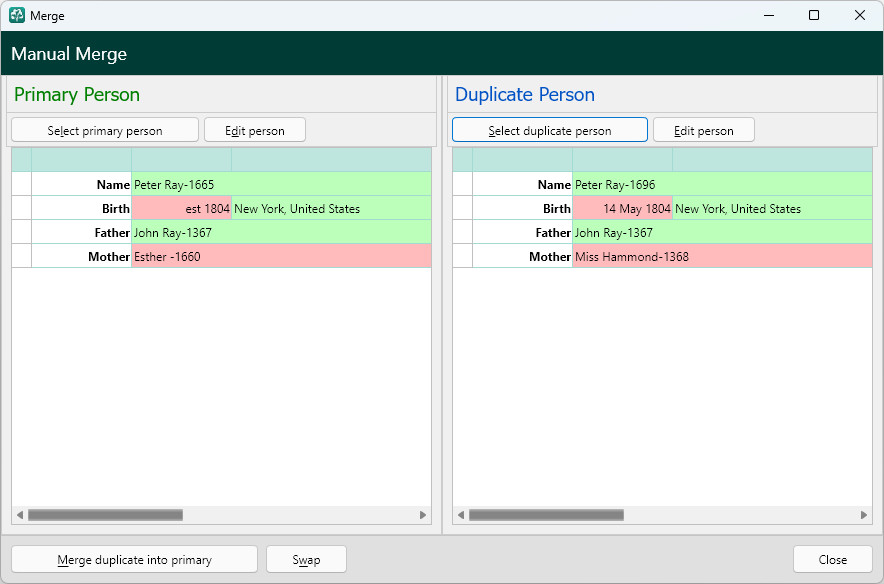Select duplicate name Peter Ray-1696
This screenshot has height=584, width=884.
(x=722, y=184)
